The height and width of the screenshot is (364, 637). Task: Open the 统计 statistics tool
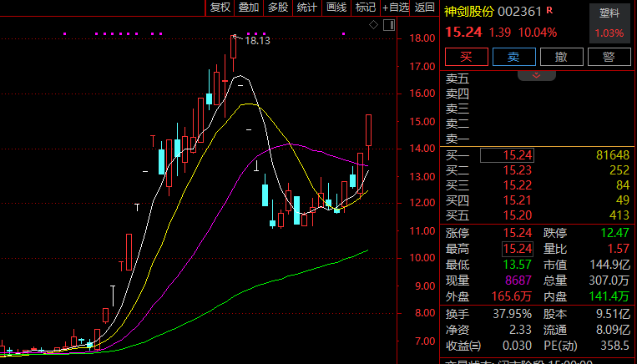pos(306,8)
